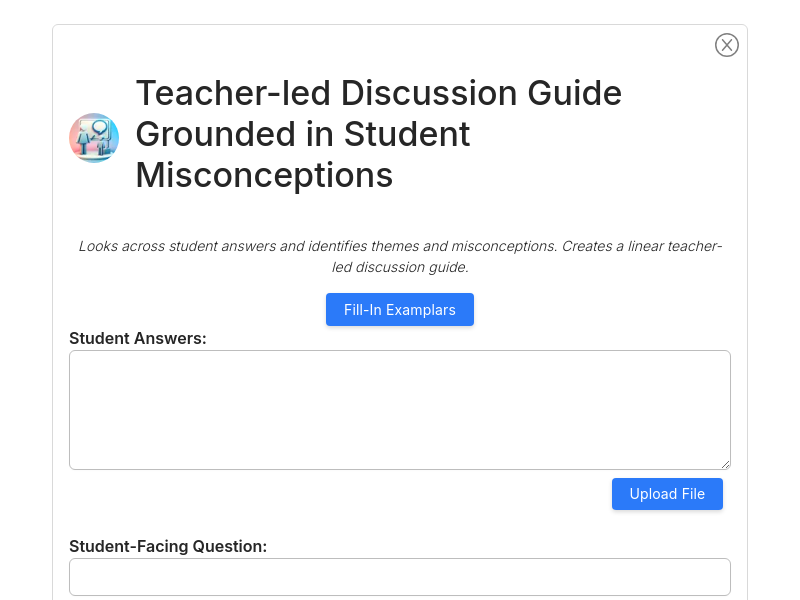Click the speech bubble inside the avatar icon
Image resolution: width=800 pixels, height=600 pixels.
pyautogui.click(x=100, y=128)
